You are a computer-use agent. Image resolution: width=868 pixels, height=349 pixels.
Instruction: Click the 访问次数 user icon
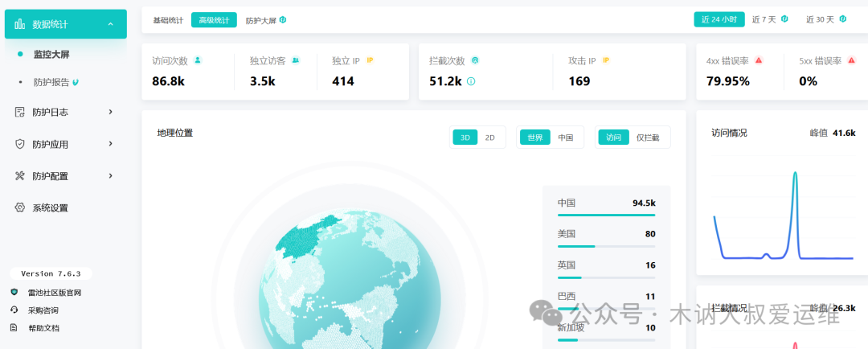click(198, 60)
